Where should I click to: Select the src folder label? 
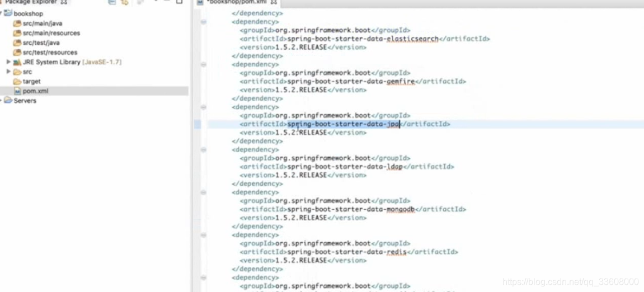coord(27,72)
